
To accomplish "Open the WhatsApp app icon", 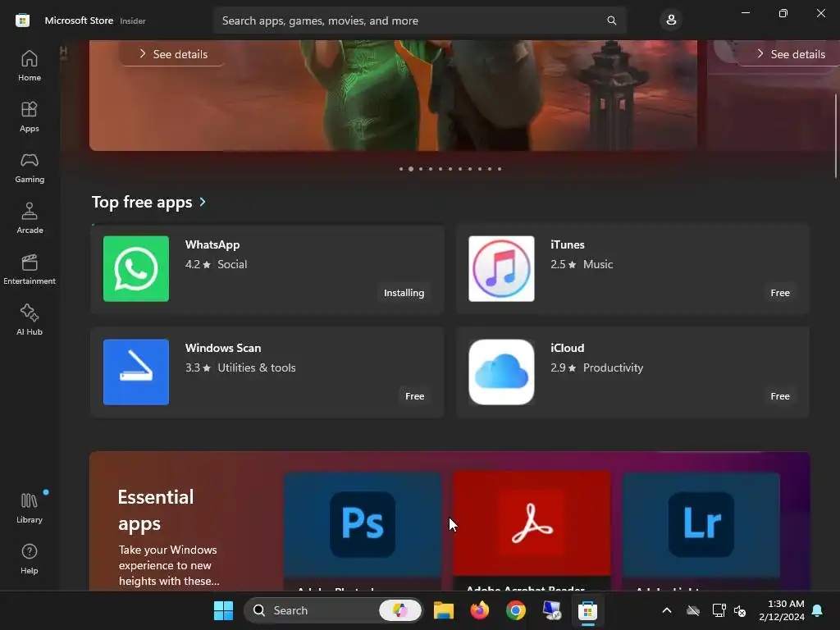I will click(136, 269).
